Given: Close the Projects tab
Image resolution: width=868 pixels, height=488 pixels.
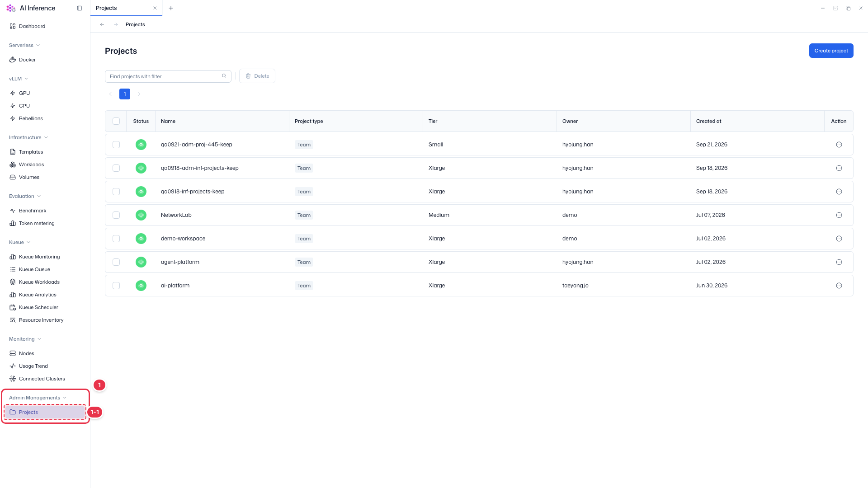Looking at the screenshot, I should click(x=155, y=8).
